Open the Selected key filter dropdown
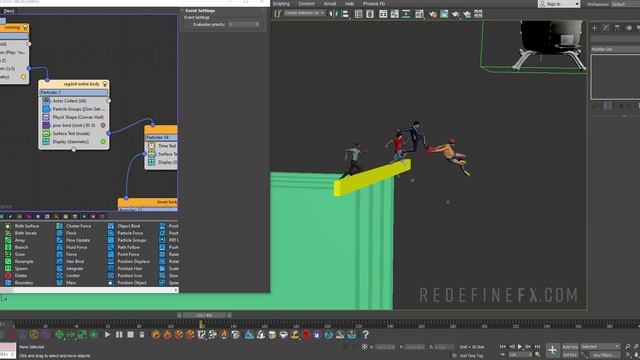 point(600,347)
